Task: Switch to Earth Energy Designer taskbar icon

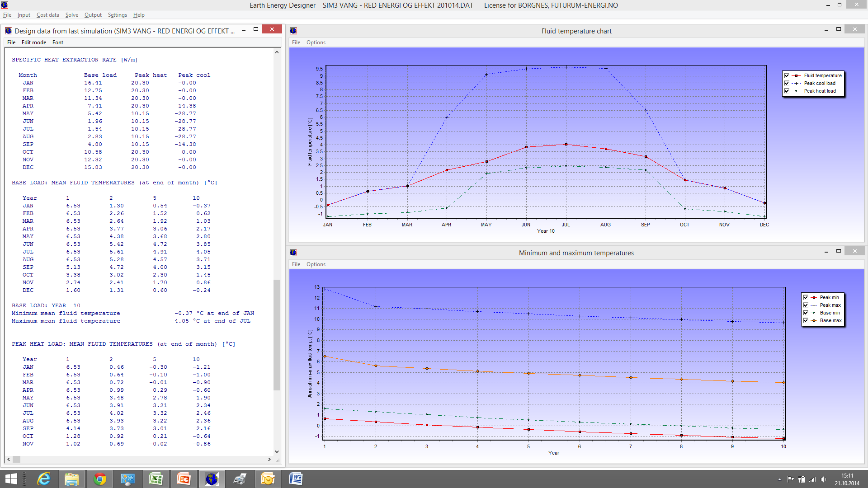Action: 212,479
